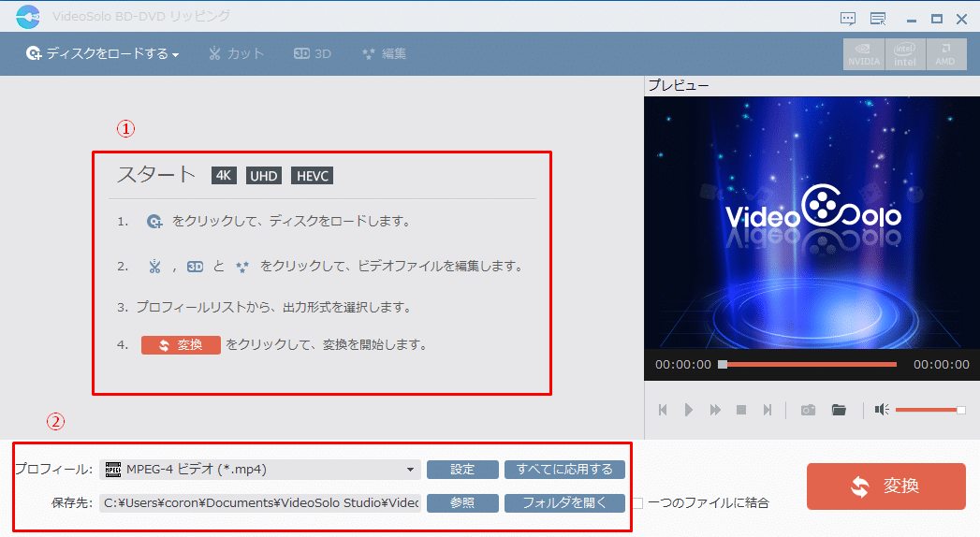Click the scissors icon in step 2
Screen dimensions: 980x537
[154, 267]
